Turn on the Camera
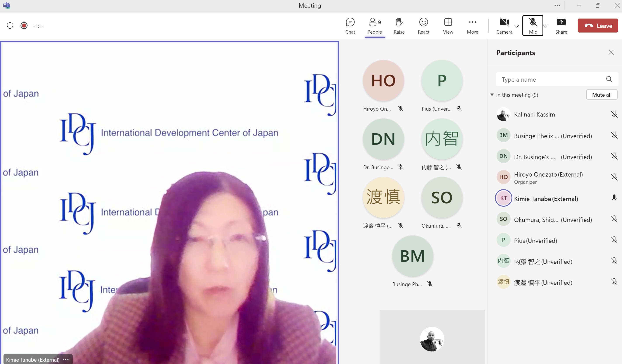 click(504, 26)
